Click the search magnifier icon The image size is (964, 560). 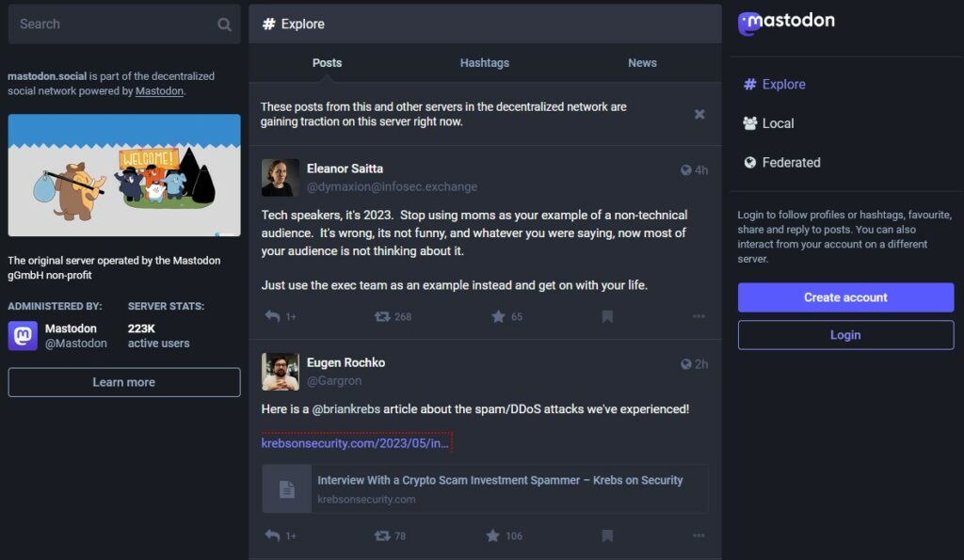[224, 24]
